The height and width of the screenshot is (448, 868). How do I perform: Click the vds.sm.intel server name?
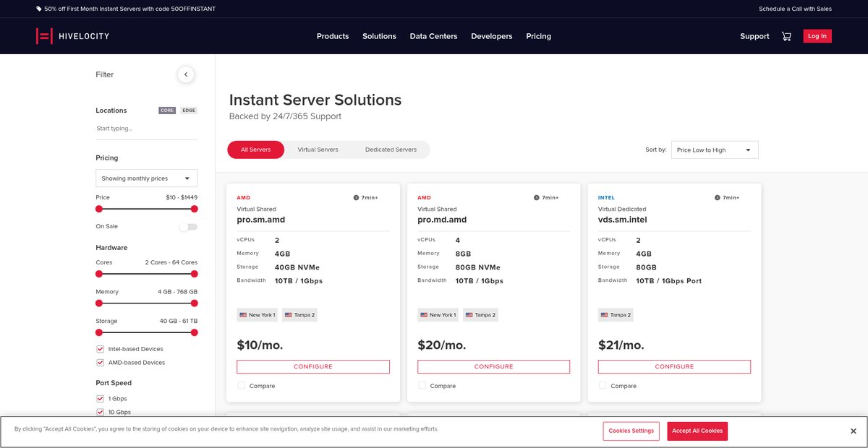[x=623, y=220]
